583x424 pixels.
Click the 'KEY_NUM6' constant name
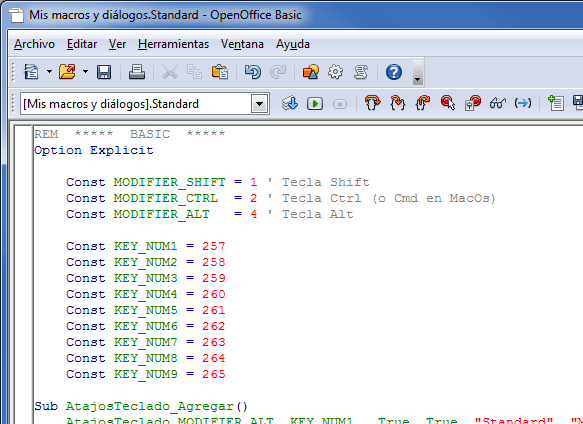(x=145, y=326)
